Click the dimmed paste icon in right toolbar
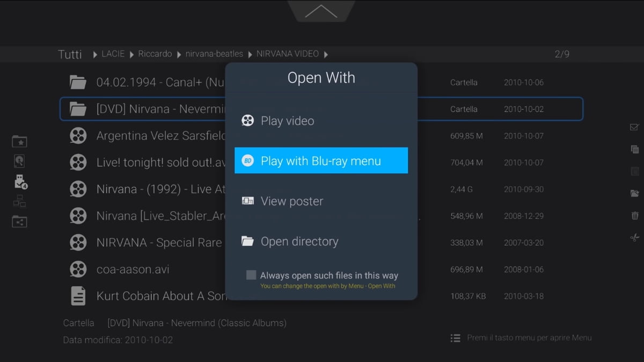The width and height of the screenshot is (644, 362). (x=635, y=172)
